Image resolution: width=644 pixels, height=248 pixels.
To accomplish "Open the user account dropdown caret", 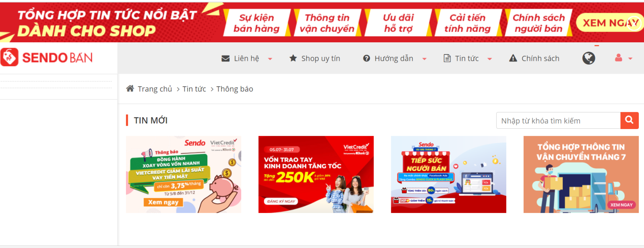I will (x=630, y=59).
